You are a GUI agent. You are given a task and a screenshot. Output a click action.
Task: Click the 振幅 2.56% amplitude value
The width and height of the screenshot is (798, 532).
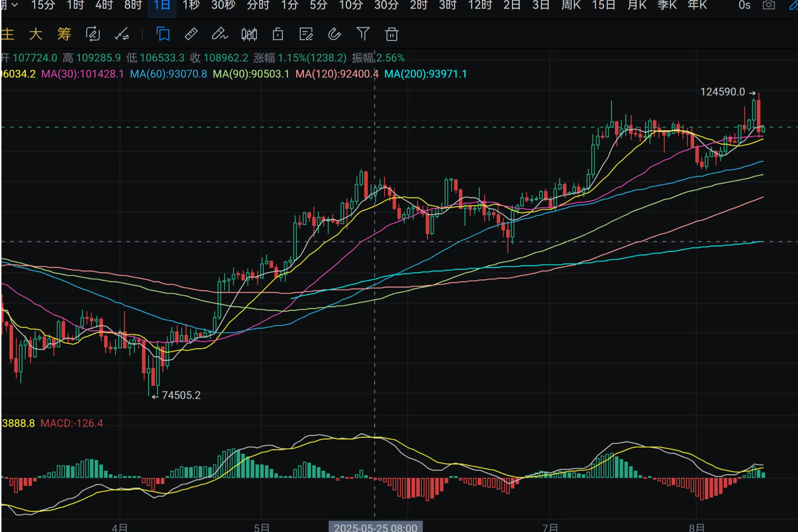click(x=378, y=58)
